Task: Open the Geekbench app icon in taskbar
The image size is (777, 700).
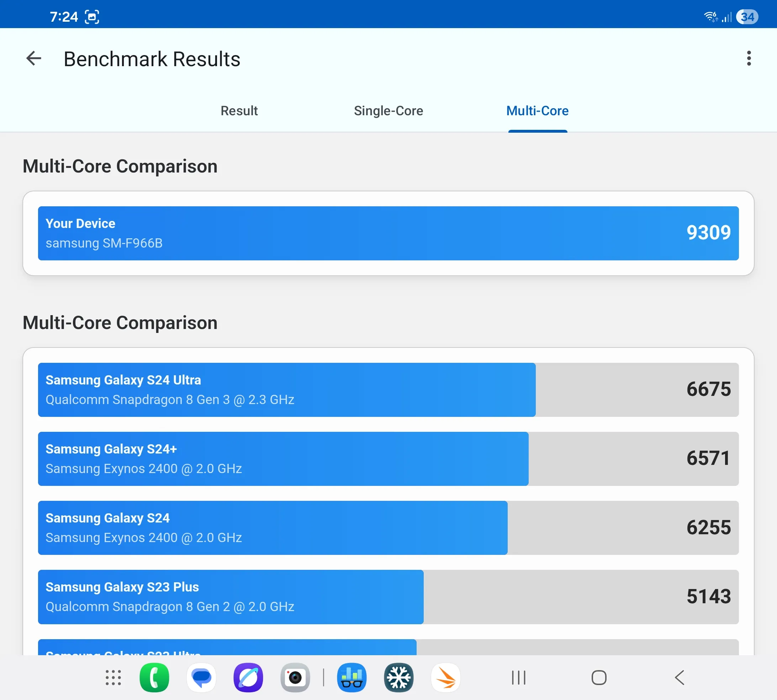Action: (x=351, y=678)
